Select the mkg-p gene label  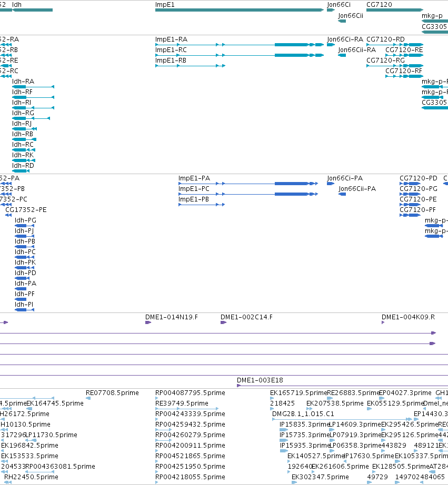432,16
